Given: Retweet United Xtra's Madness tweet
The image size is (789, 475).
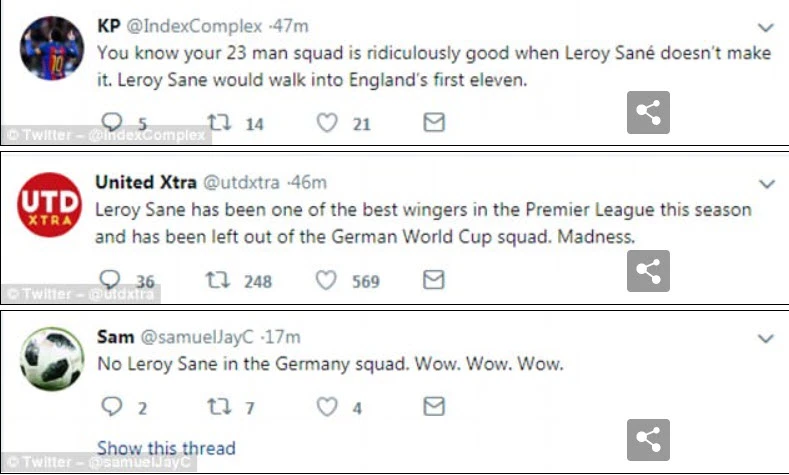Looking at the screenshot, I should (216, 281).
